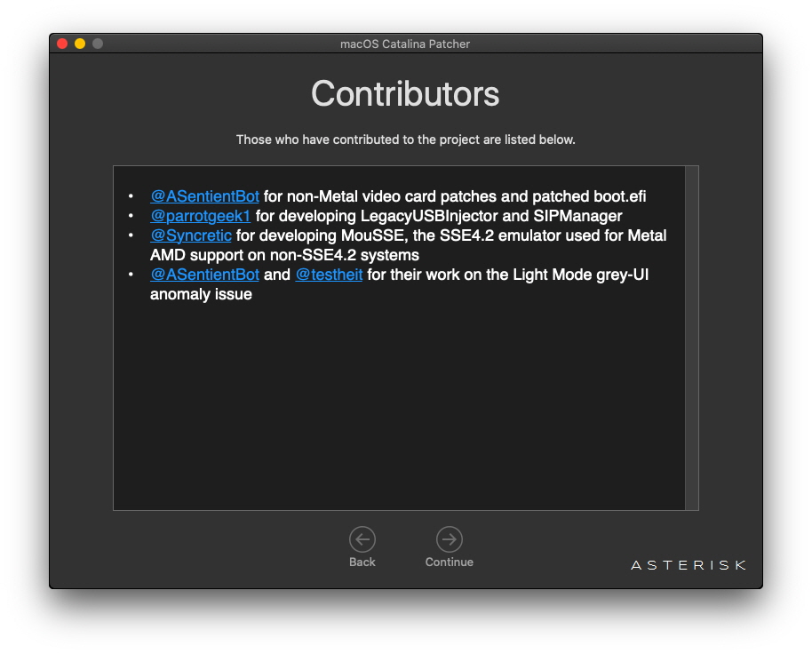Click the 'macOS Catalina Patcher' window title
812x654 pixels.
[405, 44]
